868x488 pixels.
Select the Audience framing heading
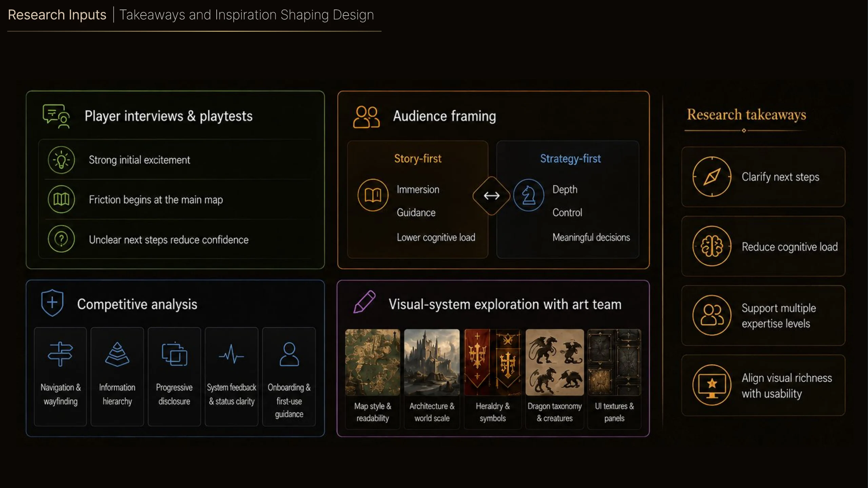(x=445, y=116)
